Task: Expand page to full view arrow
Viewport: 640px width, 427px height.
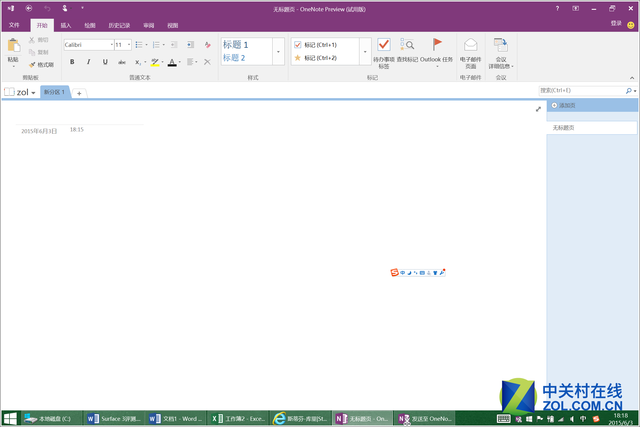Action: click(x=538, y=109)
